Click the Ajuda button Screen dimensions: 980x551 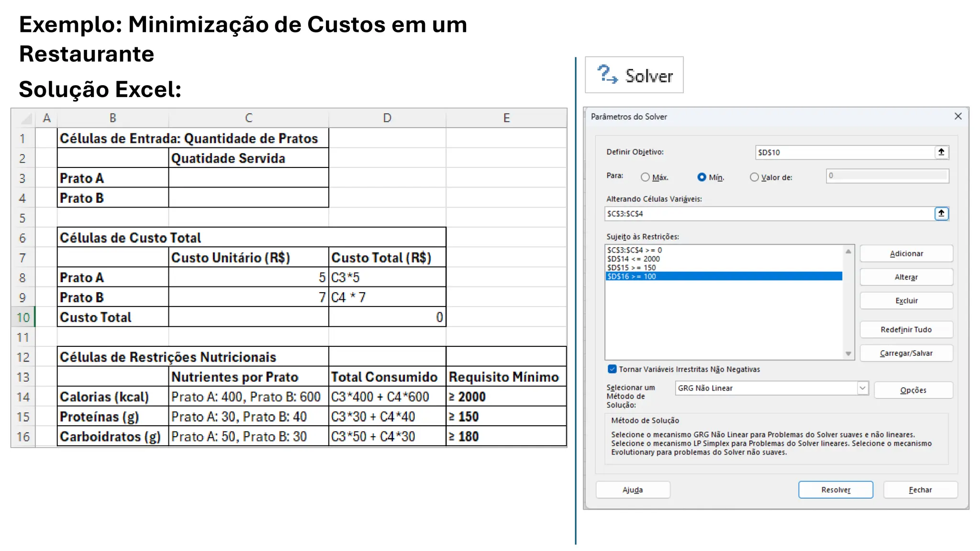click(633, 490)
